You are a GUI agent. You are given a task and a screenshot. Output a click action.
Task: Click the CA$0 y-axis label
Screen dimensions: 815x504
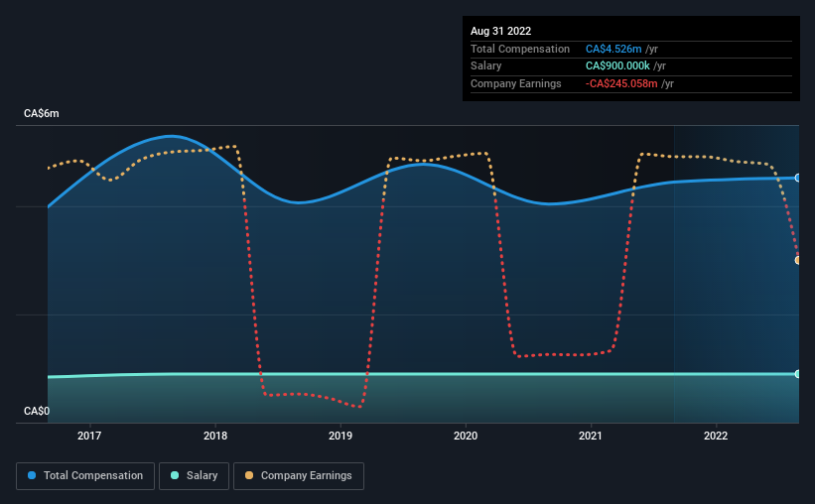click(37, 411)
